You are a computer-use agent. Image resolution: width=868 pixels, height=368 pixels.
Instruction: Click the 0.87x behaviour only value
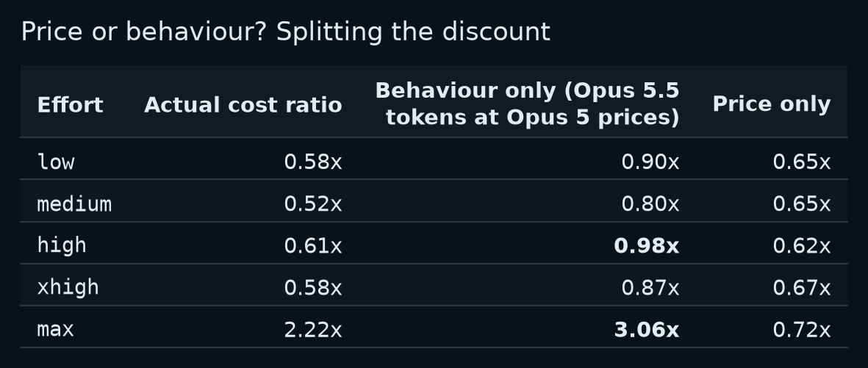650,288
